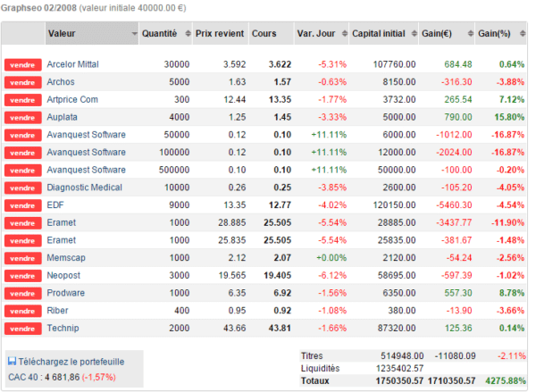Image resolution: width=536 pixels, height=392 pixels.
Task: Click the Quantité header label
Action: coord(159,34)
